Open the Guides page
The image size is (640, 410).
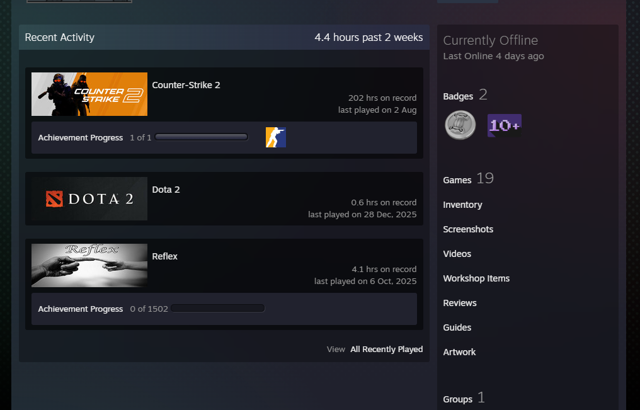[457, 327]
